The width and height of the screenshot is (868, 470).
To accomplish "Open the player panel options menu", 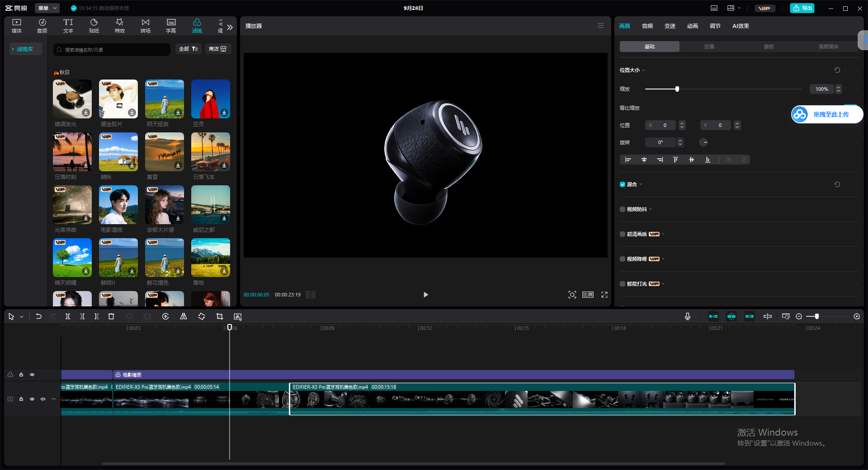I will 601,26.
